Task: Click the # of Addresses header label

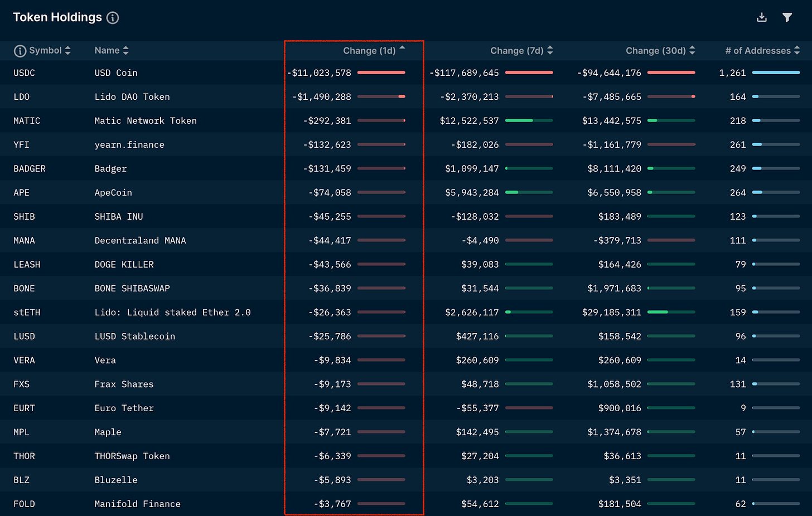Action: click(758, 51)
